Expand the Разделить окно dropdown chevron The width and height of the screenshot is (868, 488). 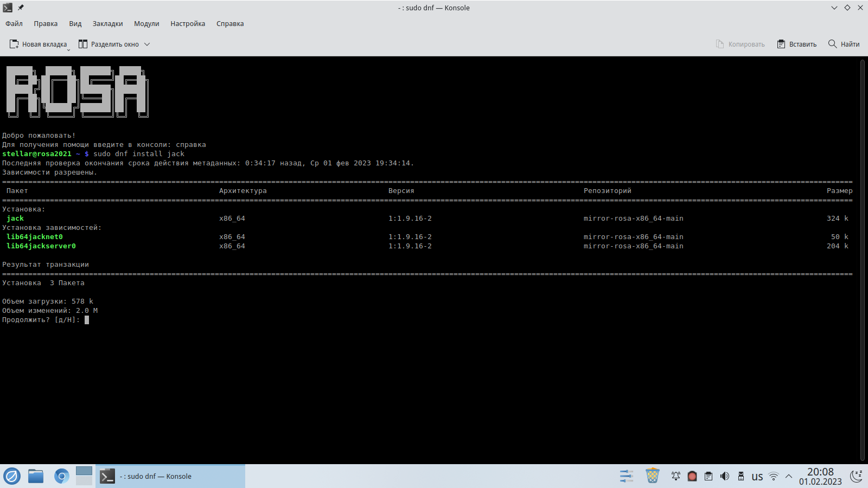[146, 44]
